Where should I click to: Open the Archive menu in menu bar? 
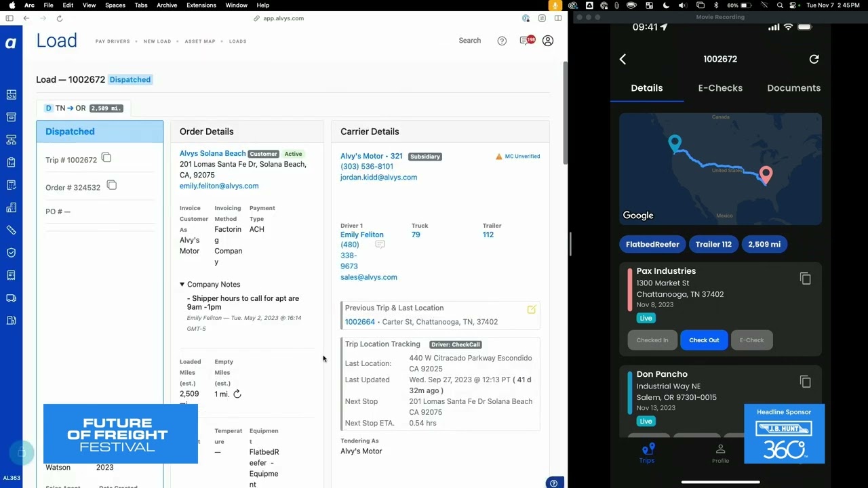167,5
